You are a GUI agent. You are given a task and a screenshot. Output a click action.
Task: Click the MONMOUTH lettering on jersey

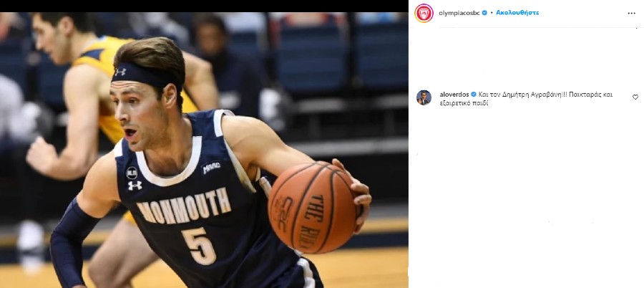coord(184,204)
